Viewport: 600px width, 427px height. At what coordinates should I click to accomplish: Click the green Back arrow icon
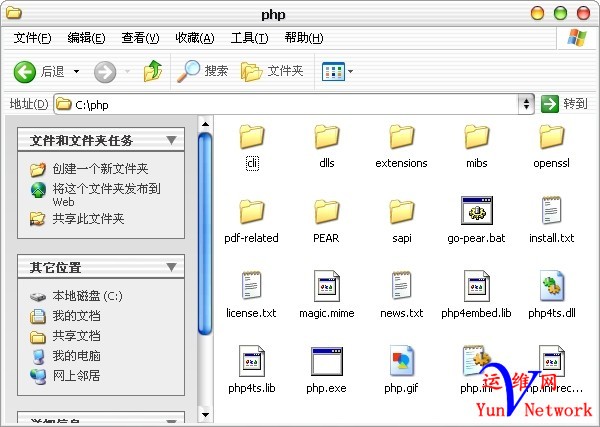click(x=24, y=72)
